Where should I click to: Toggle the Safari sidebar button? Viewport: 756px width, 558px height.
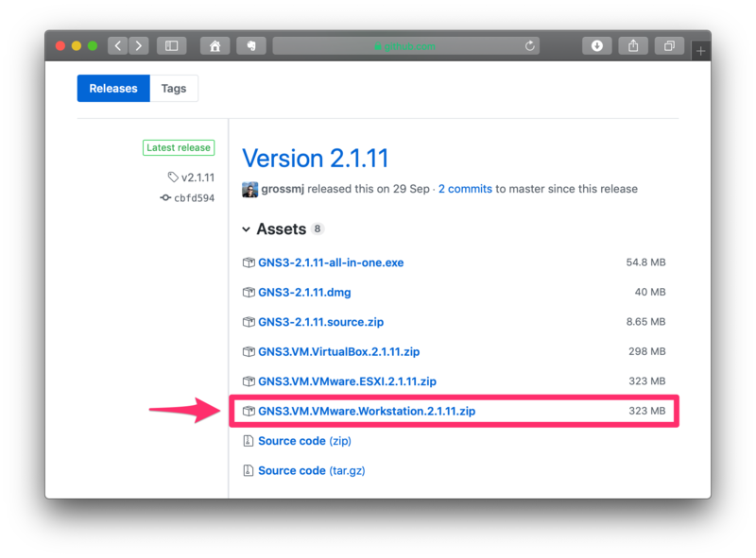pos(172,45)
